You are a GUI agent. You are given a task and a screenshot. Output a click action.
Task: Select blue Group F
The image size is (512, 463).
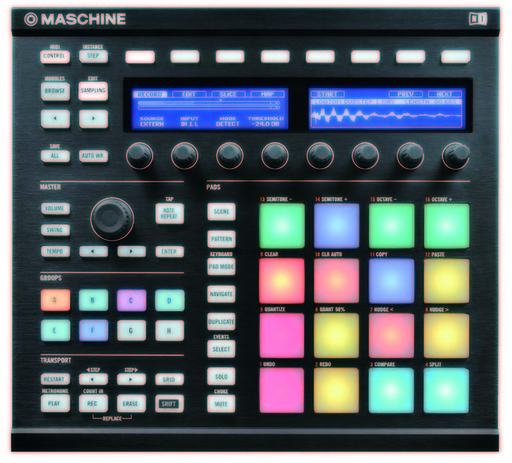[93, 330]
